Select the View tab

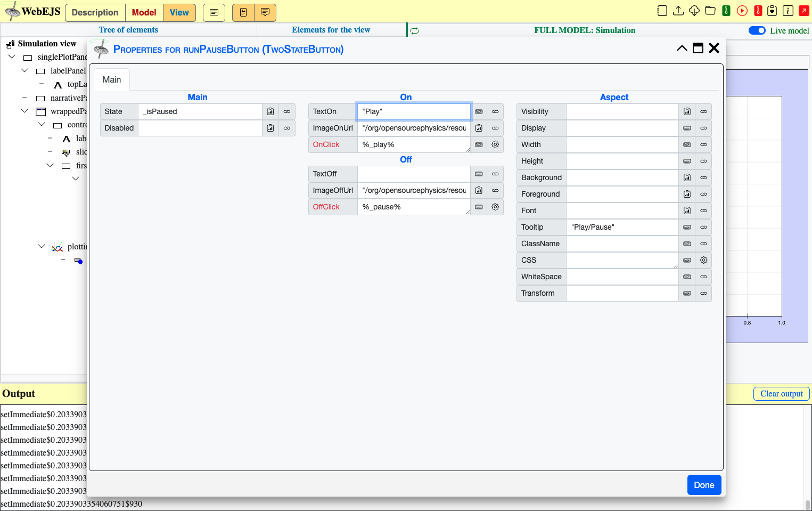click(179, 13)
